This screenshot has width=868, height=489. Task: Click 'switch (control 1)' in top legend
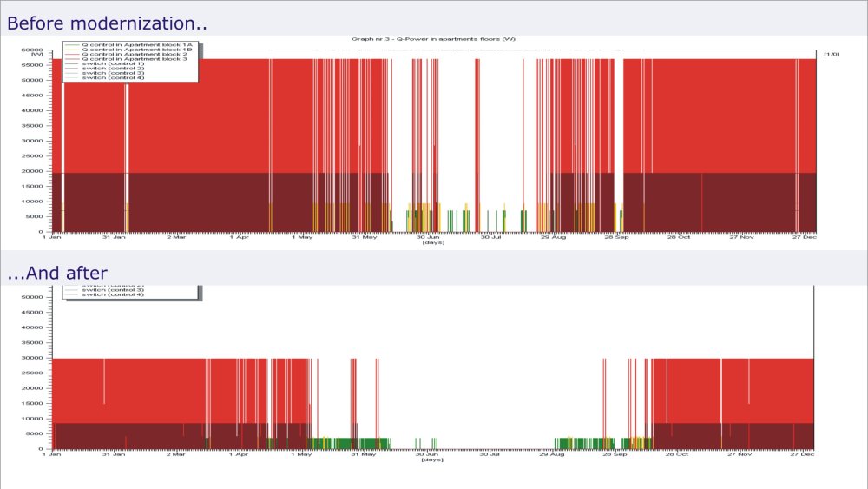point(113,64)
